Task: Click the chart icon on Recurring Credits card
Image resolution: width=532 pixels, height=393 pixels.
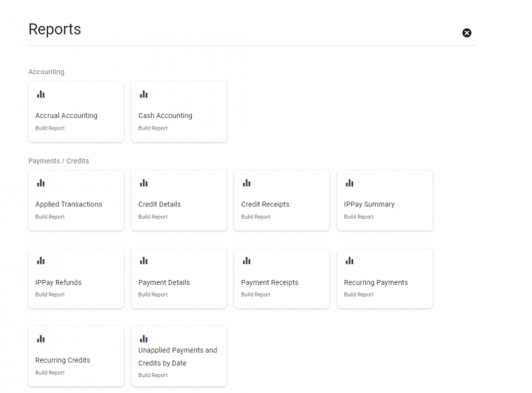Action: click(x=41, y=338)
